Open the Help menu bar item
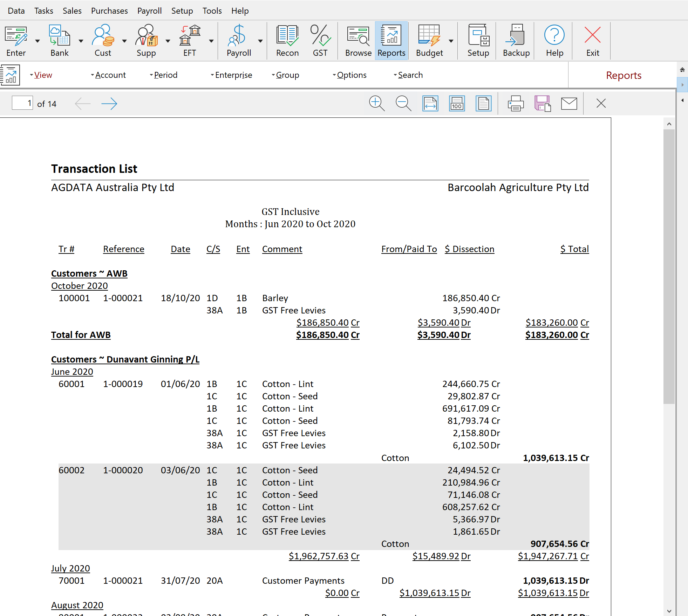Viewport: 688px width, 616px height. 240,11
